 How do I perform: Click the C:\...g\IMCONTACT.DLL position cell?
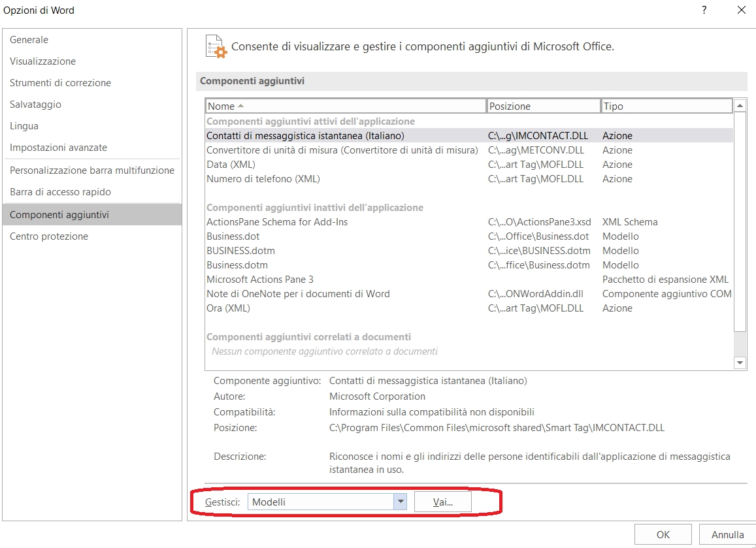coord(538,135)
